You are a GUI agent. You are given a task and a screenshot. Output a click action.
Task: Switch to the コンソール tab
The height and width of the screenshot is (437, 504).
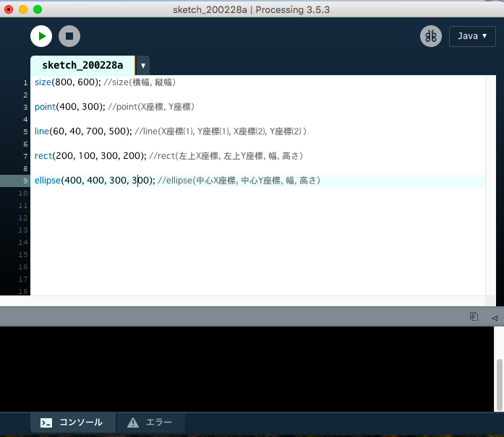pyautogui.click(x=73, y=423)
